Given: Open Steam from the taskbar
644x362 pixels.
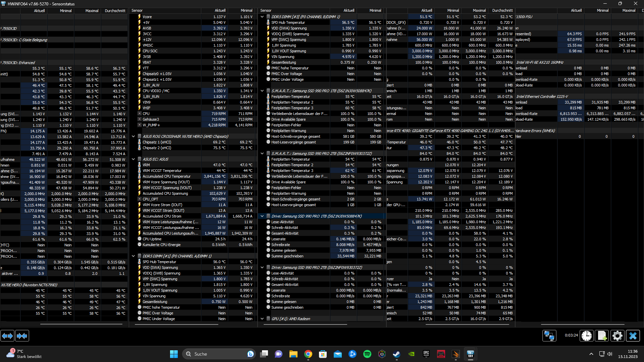Looking at the screenshot, I should 396,354.
